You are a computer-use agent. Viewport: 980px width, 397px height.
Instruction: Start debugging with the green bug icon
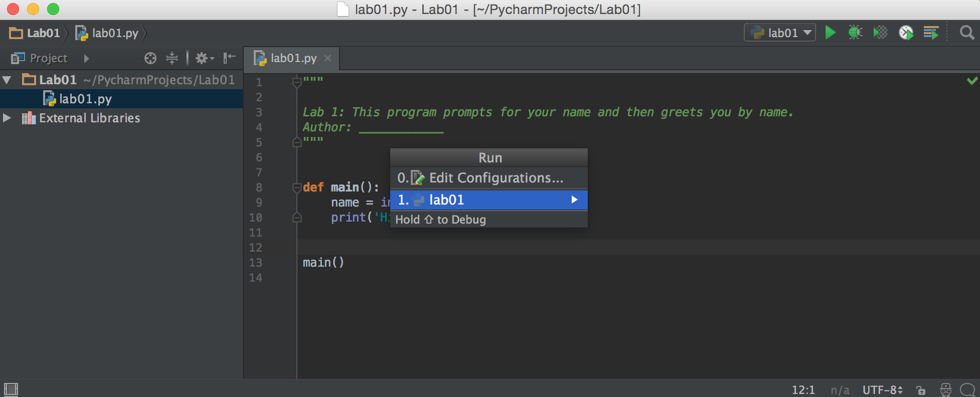tap(855, 33)
